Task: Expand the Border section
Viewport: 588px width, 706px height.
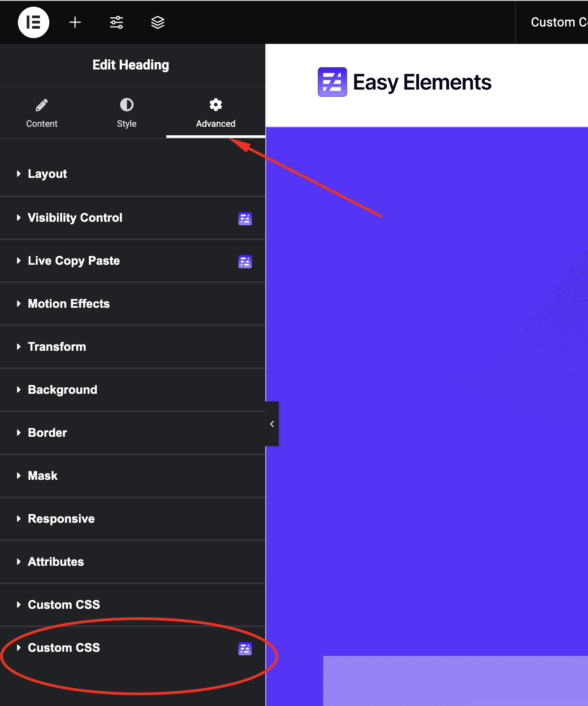Action: point(48,433)
